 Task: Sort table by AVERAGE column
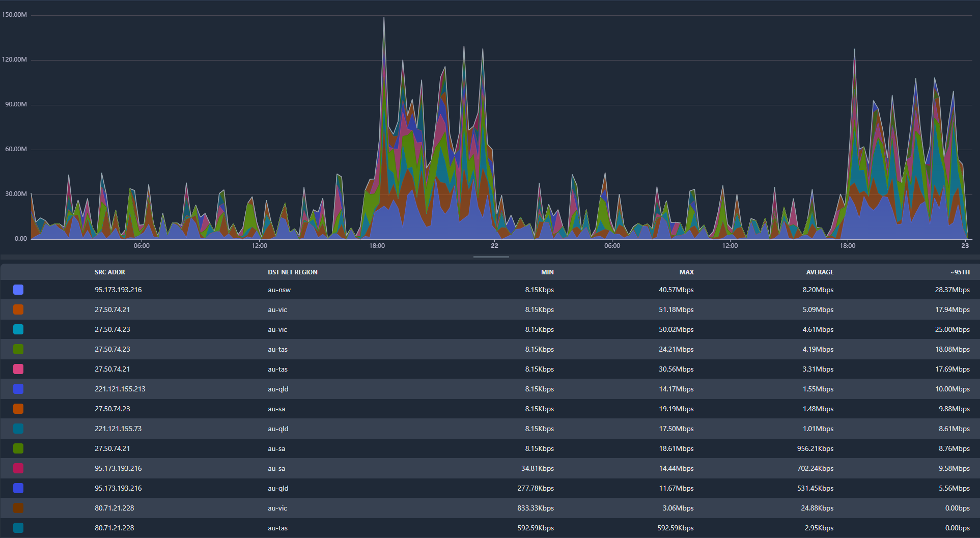820,272
